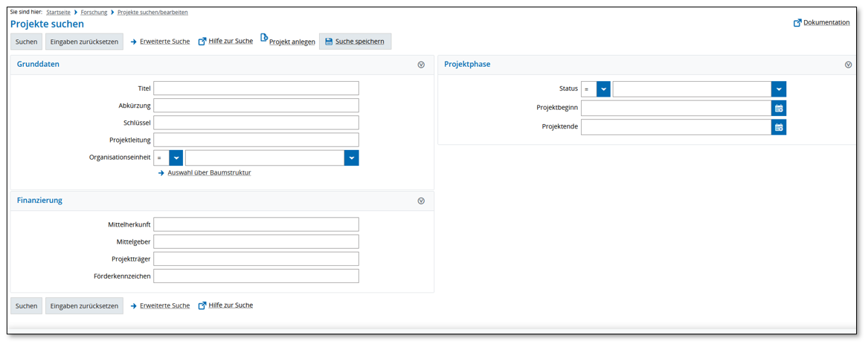Reset inputs with bottom Eingaben zurücksetzen

[x=84, y=306]
